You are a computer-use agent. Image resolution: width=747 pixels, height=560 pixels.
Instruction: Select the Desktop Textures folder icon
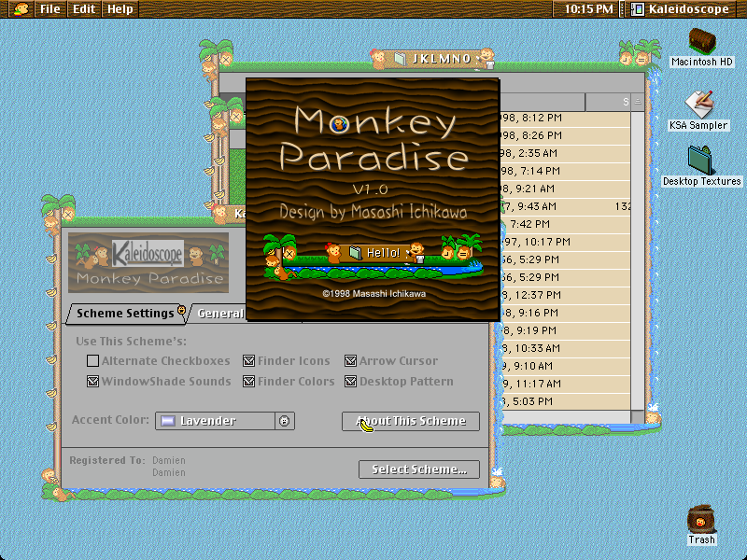pos(702,161)
